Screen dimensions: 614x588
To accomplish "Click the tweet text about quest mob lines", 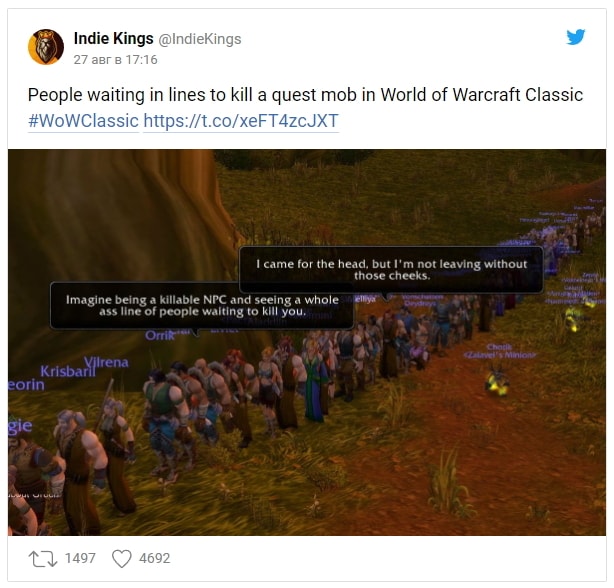I will [x=305, y=95].
